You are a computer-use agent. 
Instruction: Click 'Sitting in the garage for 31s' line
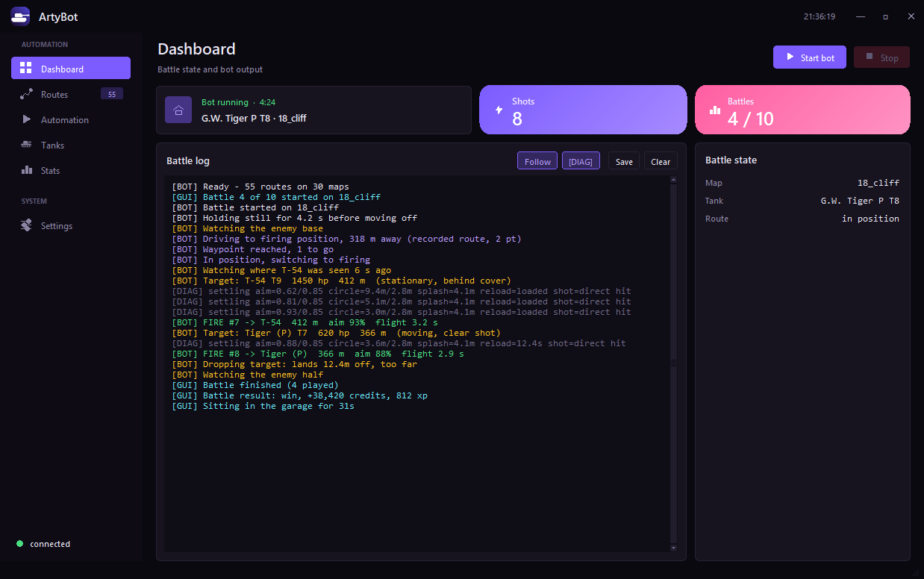(x=263, y=406)
